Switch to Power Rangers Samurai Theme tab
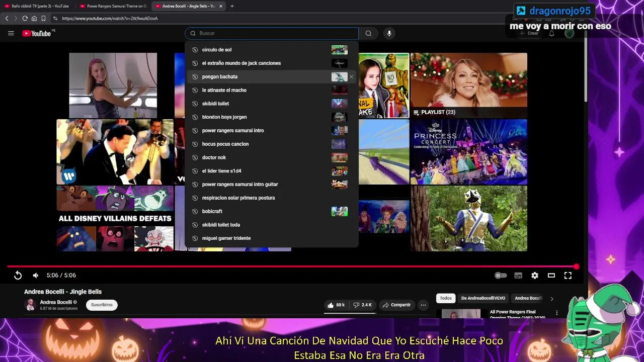The height and width of the screenshot is (362, 644). tap(113, 6)
